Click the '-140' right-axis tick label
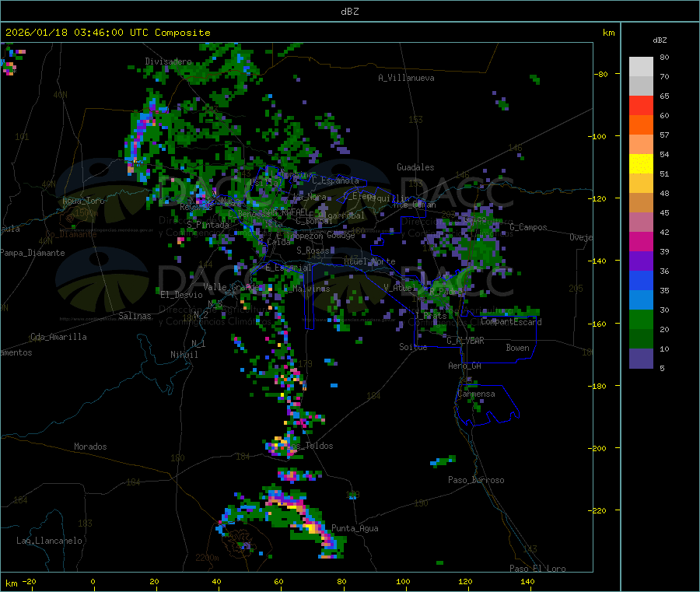This screenshot has width=700, height=592. [x=598, y=261]
